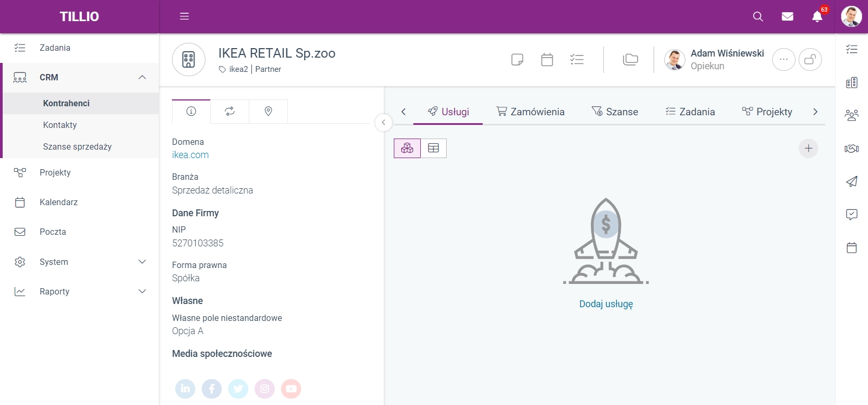Open Projekty in the left sidebar
The width and height of the screenshot is (868, 405).
tap(79, 172)
